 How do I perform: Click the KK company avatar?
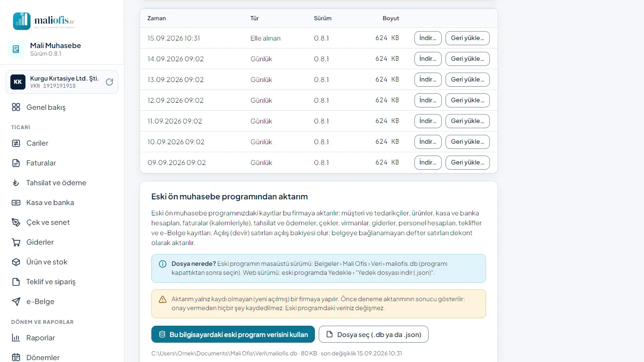point(18,82)
